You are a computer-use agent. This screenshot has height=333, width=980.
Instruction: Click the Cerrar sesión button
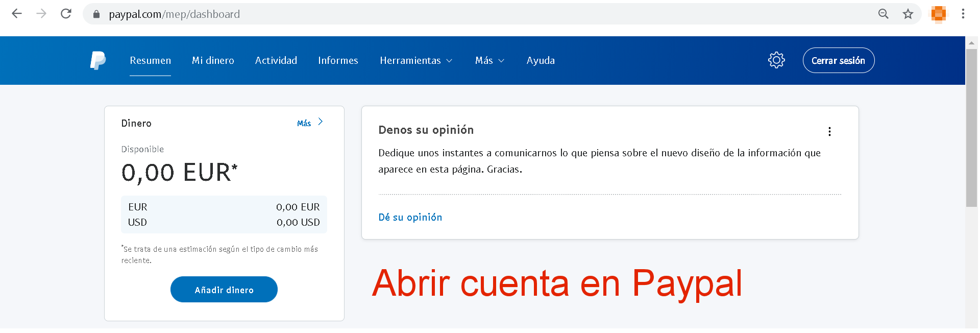(x=839, y=60)
